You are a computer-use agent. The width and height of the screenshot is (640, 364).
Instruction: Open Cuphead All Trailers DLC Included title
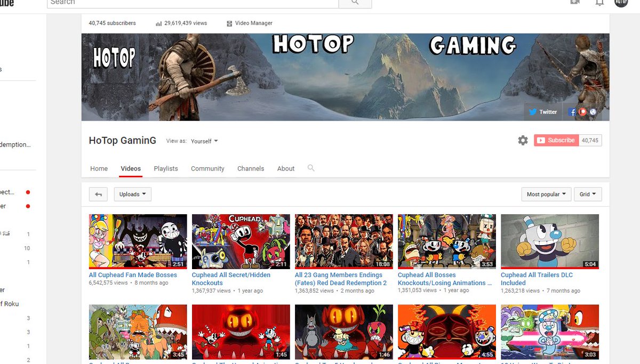click(537, 279)
